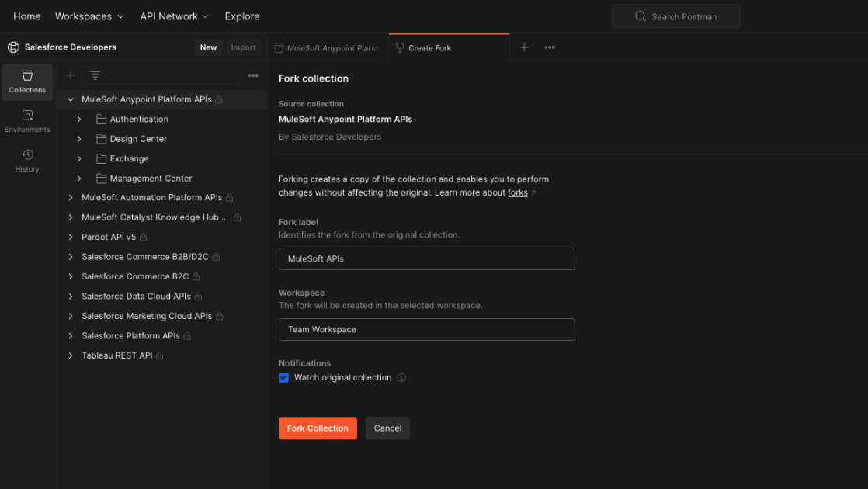
Task: Switch to the MuleSoft Anypoint Platform tab
Action: pyautogui.click(x=327, y=47)
